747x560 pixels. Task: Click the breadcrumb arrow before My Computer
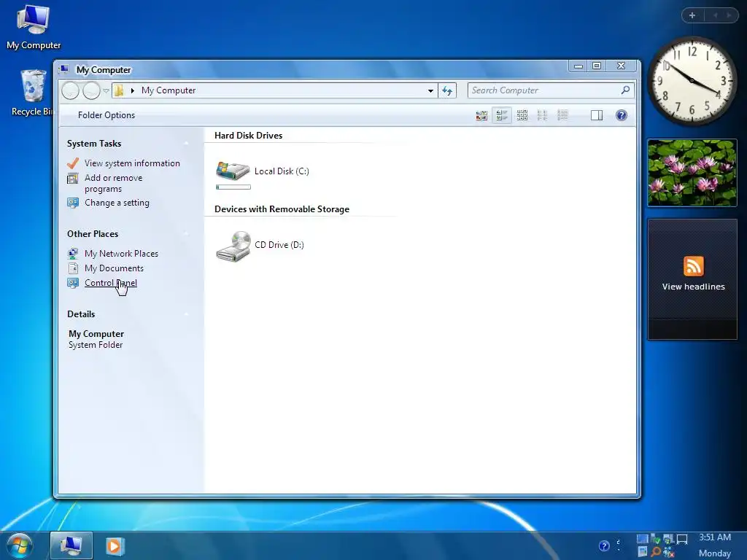[132, 90]
